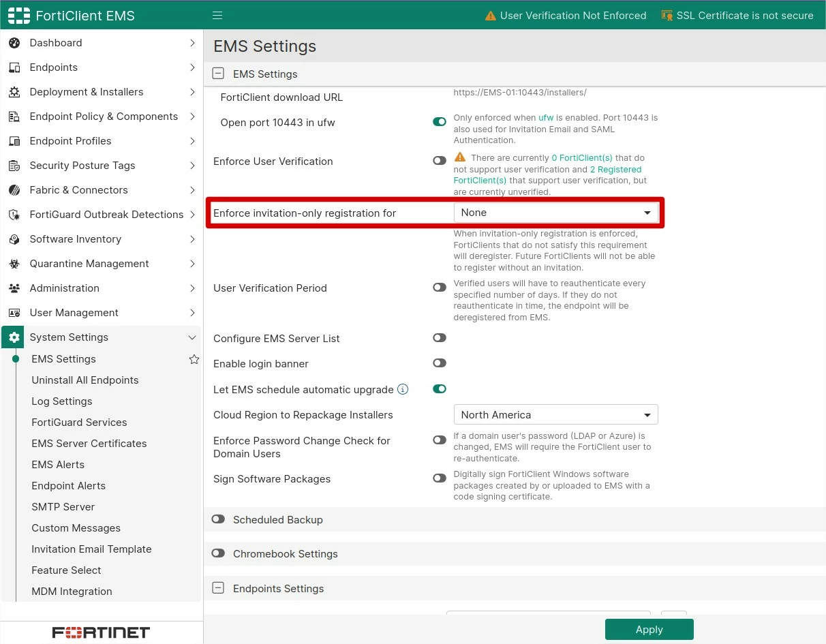Open the Invitation Email Template submenu item

91,549
